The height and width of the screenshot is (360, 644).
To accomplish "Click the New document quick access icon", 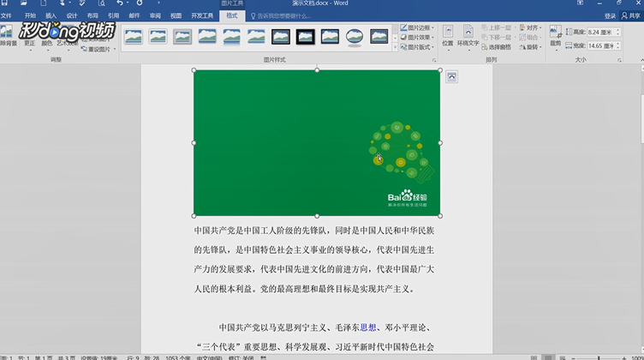I will (x=43, y=3).
